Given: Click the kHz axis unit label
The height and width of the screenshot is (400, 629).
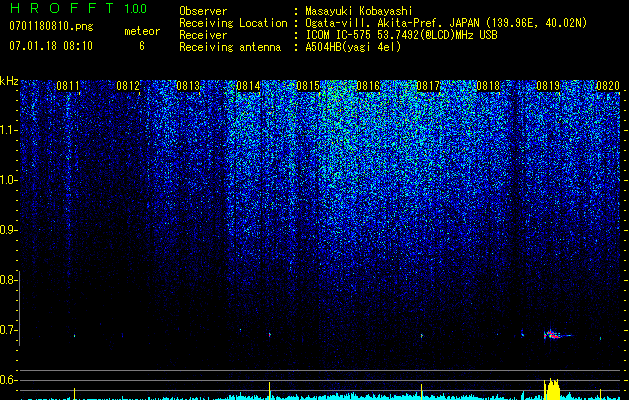Looking at the screenshot, I should (9, 81).
